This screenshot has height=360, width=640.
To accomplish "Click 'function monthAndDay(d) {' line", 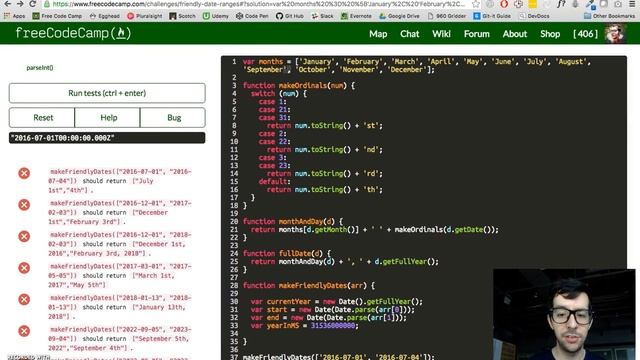I will click(x=292, y=222).
